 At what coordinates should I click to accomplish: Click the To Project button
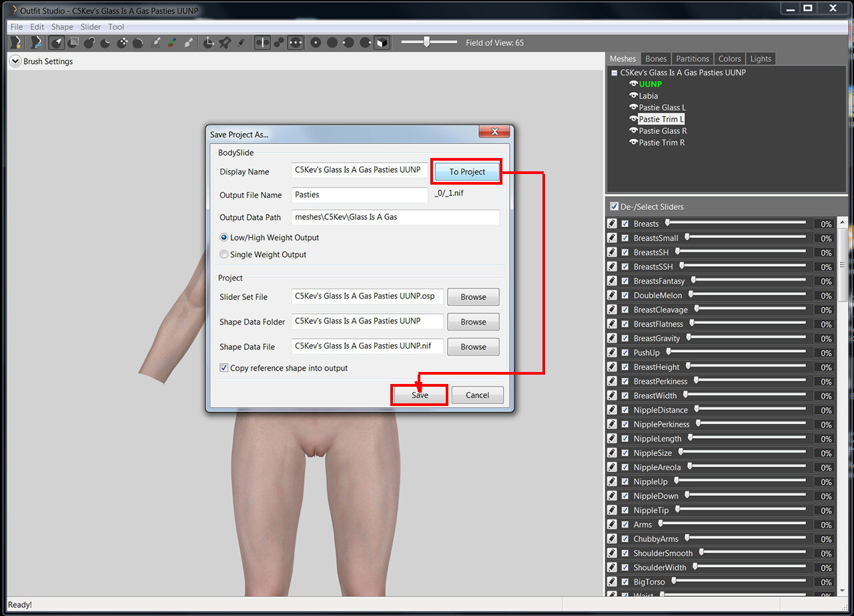click(467, 171)
